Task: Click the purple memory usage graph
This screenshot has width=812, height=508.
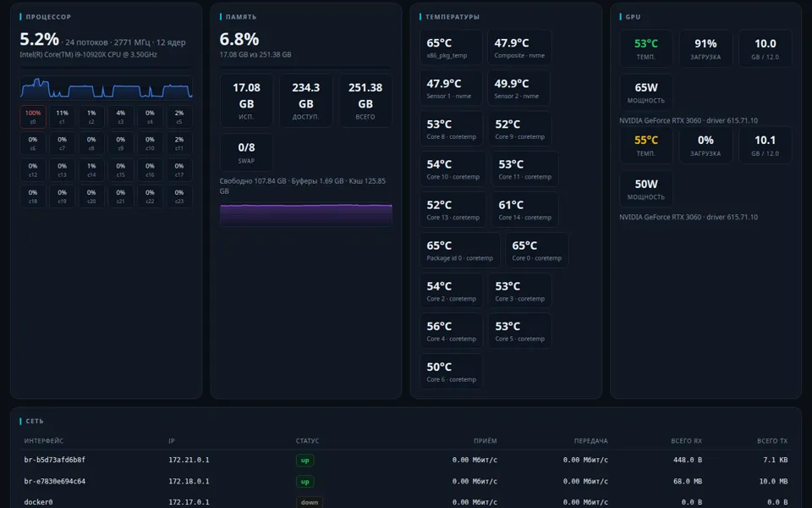Action: (305, 214)
